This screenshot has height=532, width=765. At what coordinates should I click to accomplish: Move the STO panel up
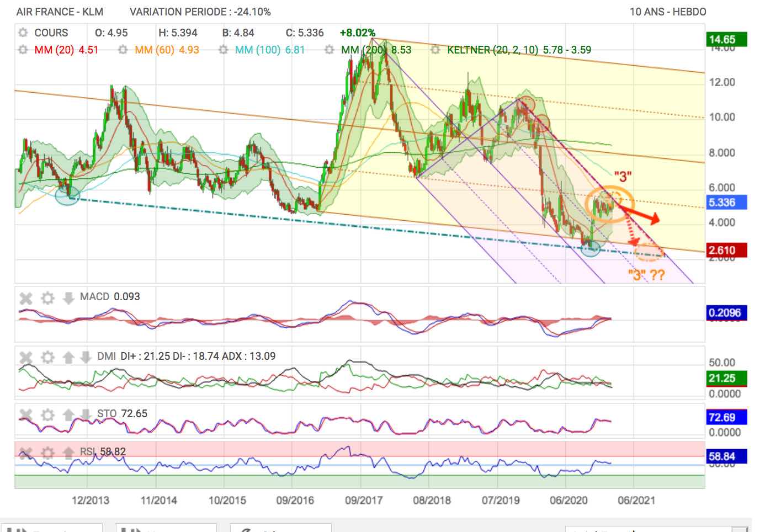click(68, 414)
